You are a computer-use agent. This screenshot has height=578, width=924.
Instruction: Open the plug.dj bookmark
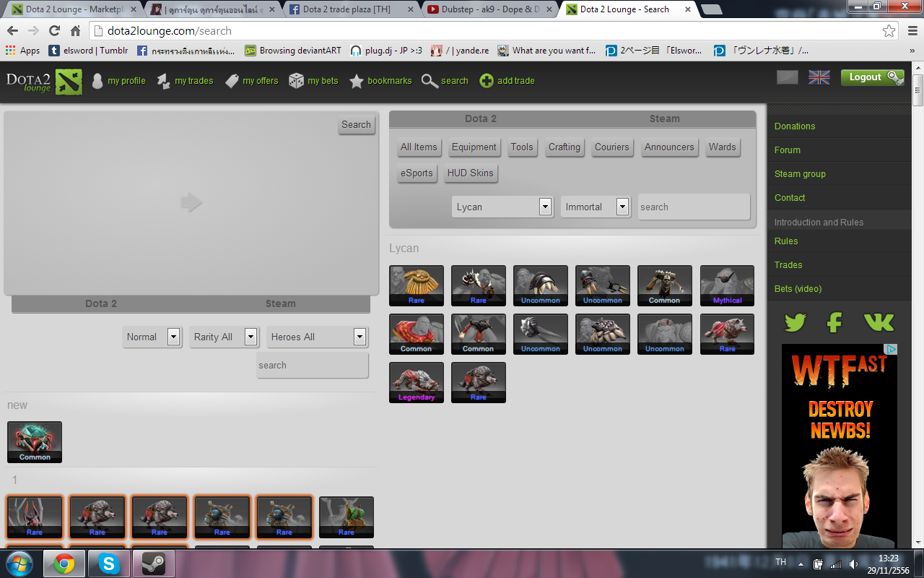tap(386, 51)
